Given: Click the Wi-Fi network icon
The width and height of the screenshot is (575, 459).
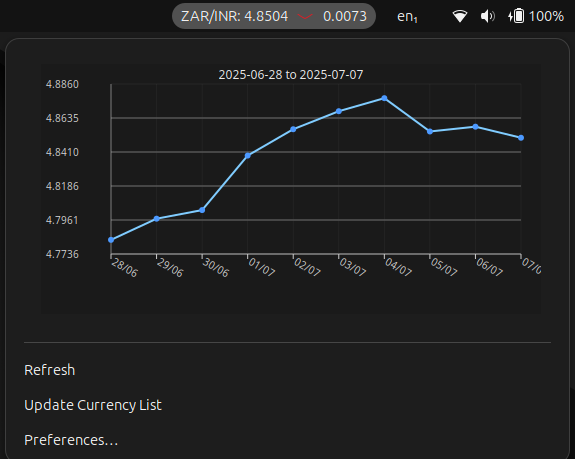Looking at the screenshot, I should click(459, 16).
